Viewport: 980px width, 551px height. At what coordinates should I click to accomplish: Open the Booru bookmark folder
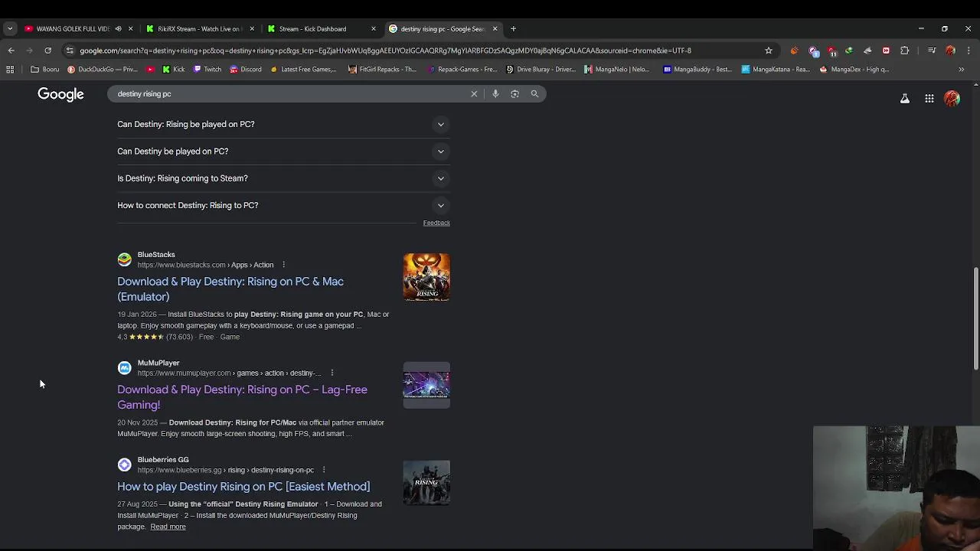click(x=44, y=69)
